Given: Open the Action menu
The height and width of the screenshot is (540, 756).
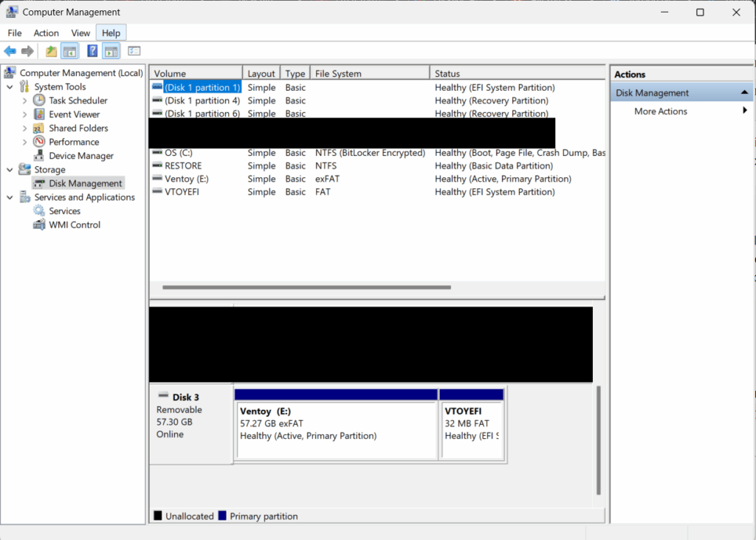Looking at the screenshot, I should [46, 33].
